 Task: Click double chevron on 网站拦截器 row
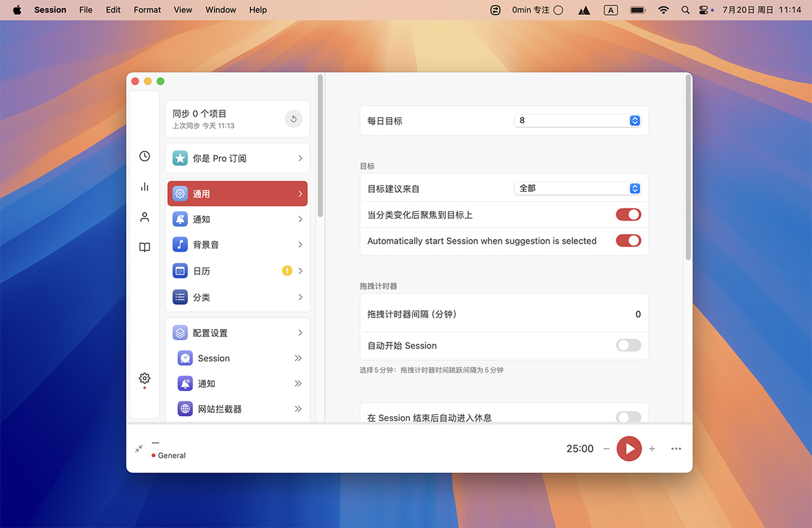(298, 409)
